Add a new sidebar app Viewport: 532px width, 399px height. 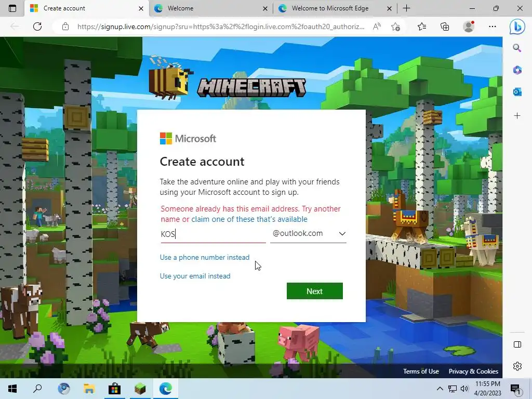(x=517, y=116)
